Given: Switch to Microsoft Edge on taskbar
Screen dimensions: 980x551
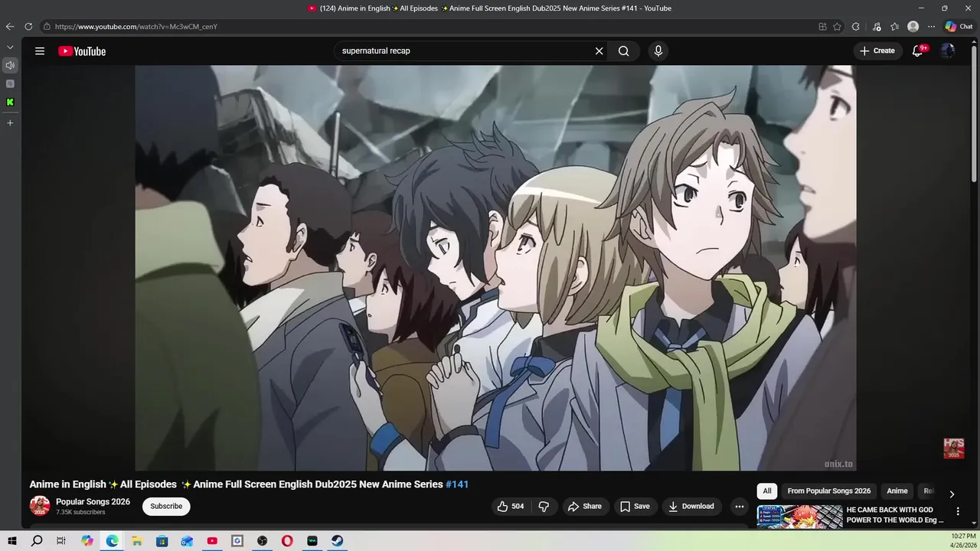Looking at the screenshot, I should point(113,541).
